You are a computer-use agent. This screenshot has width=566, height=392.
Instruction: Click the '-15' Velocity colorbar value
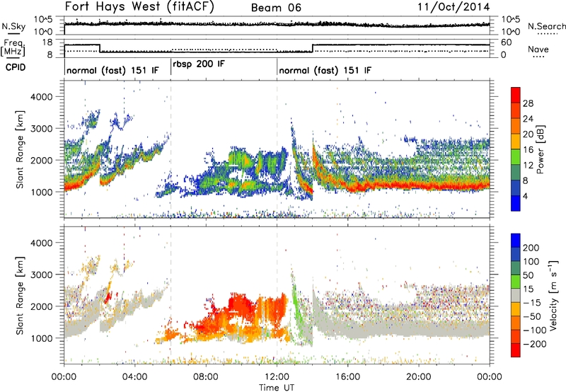tap(532, 303)
